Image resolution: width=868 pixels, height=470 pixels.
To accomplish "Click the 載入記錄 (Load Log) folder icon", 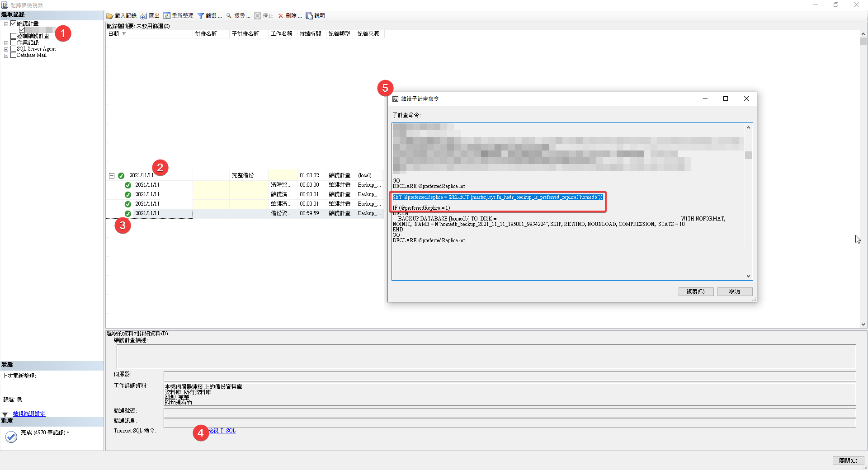I will (x=110, y=16).
